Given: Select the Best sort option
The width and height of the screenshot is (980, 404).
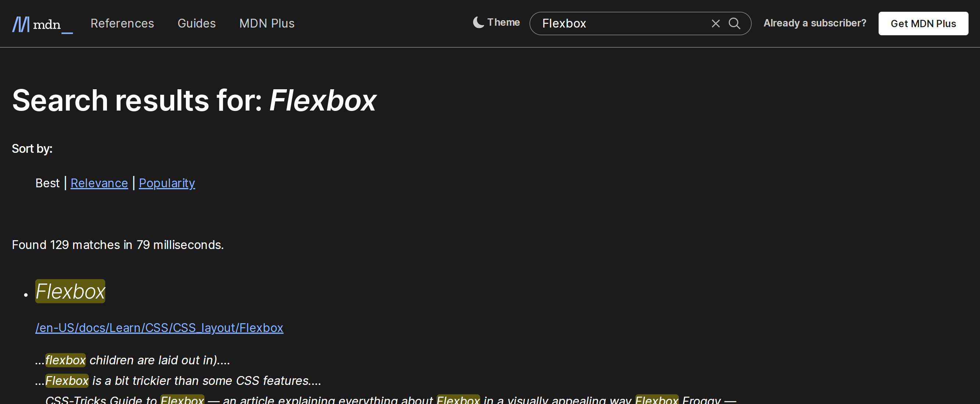Looking at the screenshot, I should 47,183.
